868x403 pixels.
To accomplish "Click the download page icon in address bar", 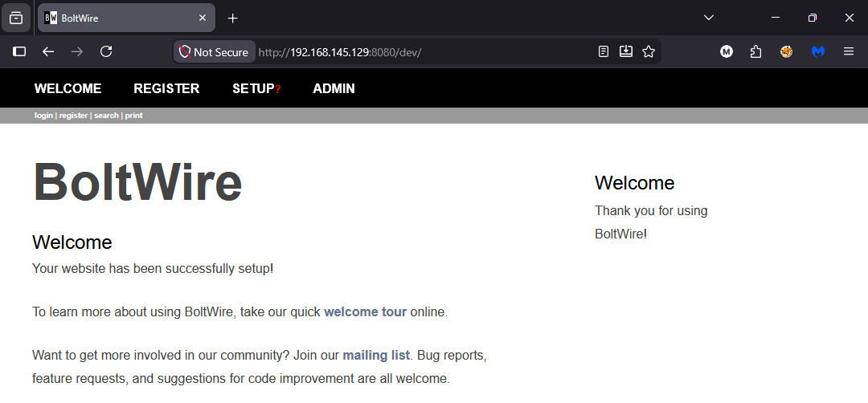I will pos(625,51).
